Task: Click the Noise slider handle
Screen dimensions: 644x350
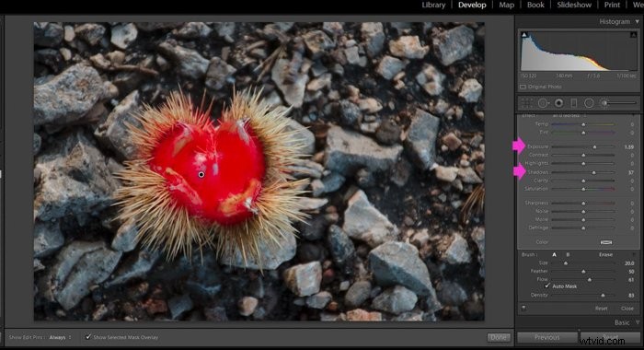Action: [x=583, y=212]
